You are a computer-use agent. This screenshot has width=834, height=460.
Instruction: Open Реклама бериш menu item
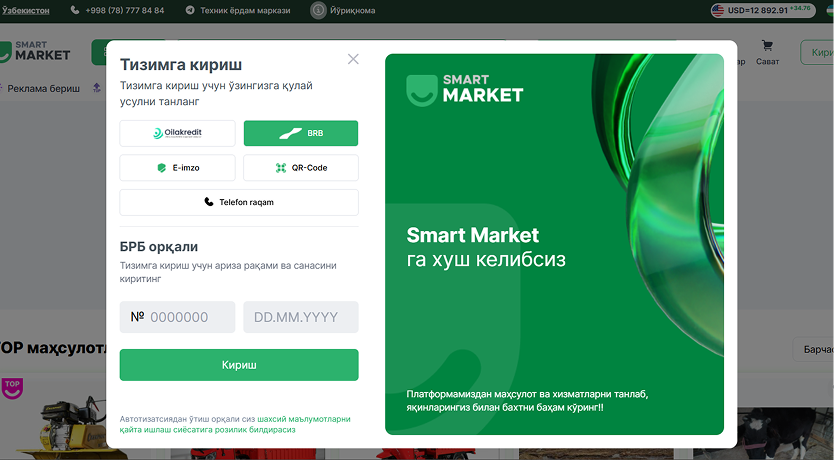44,88
